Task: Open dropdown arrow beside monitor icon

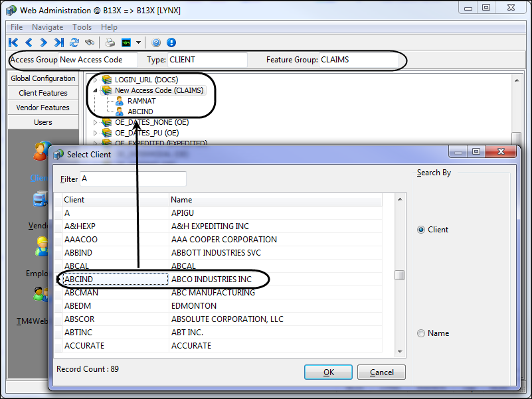Action: [x=138, y=42]
